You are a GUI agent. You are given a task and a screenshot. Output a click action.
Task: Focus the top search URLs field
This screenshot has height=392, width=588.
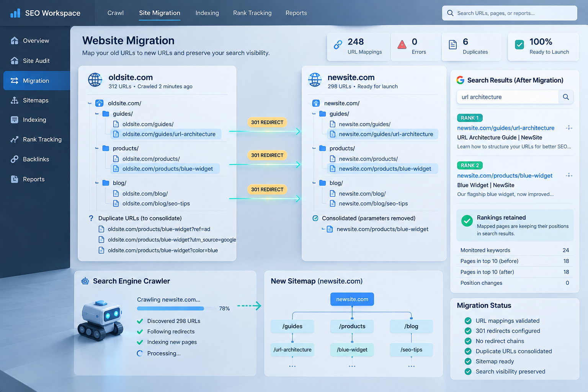point(510,13)
